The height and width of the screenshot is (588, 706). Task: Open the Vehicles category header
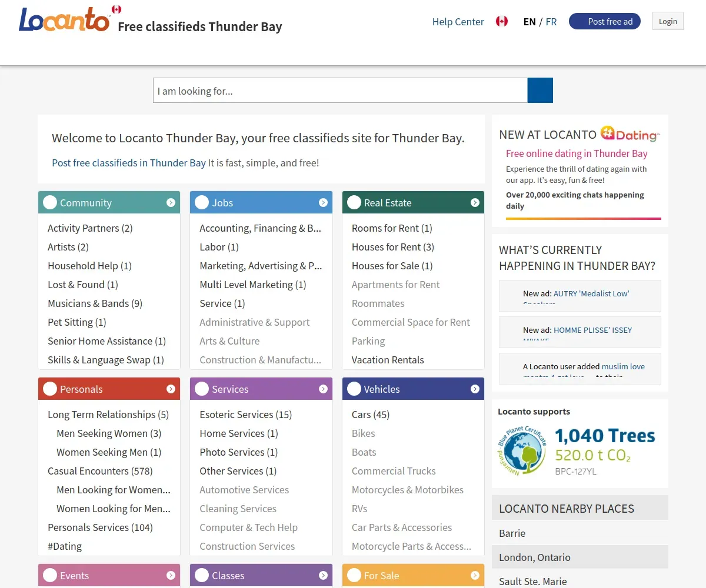tap(413, 389)
